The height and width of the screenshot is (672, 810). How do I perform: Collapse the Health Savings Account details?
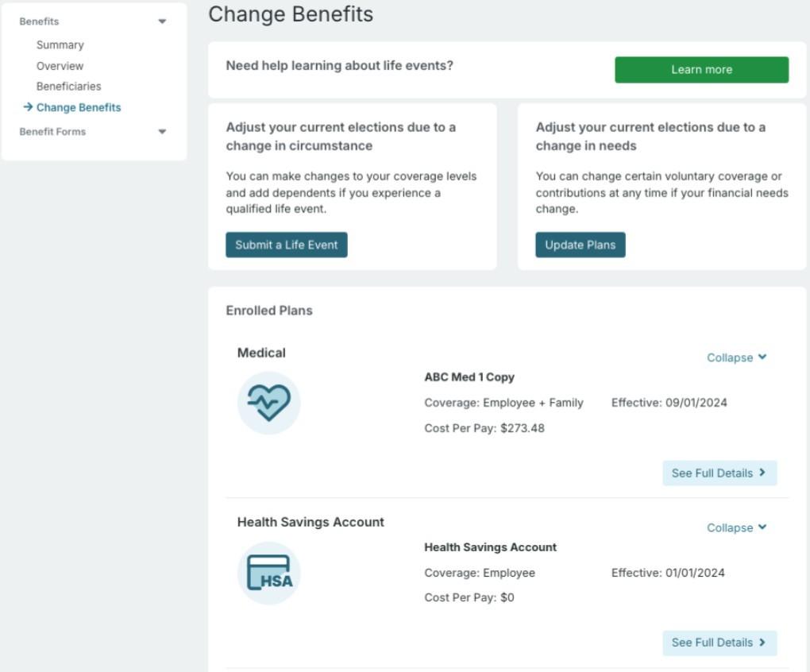point(736,527)
